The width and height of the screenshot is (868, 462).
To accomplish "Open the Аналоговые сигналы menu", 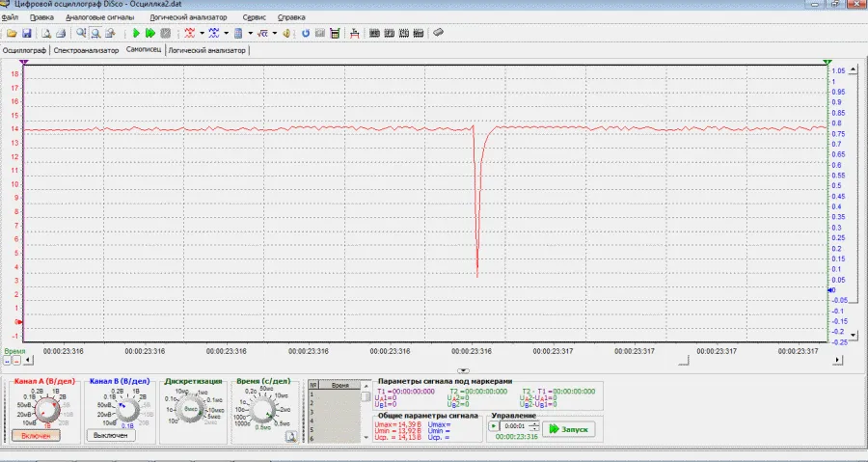I will click(x=99, y=17).
